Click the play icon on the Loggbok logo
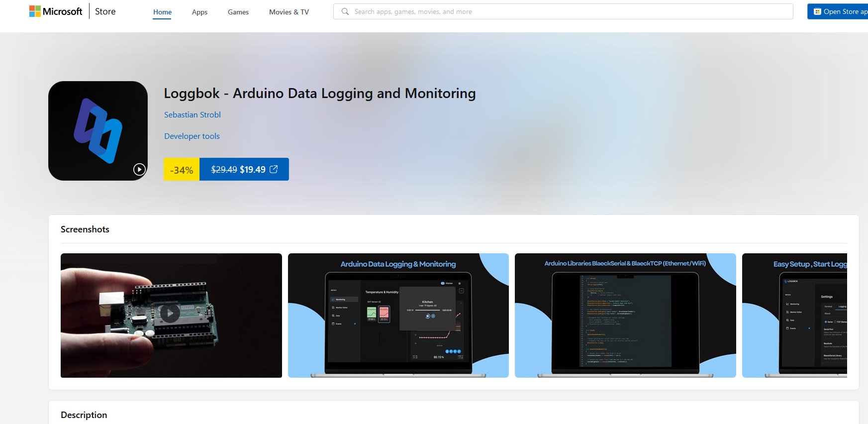The image size is (868, 424). pyautogui.click(x=139, y=169)
